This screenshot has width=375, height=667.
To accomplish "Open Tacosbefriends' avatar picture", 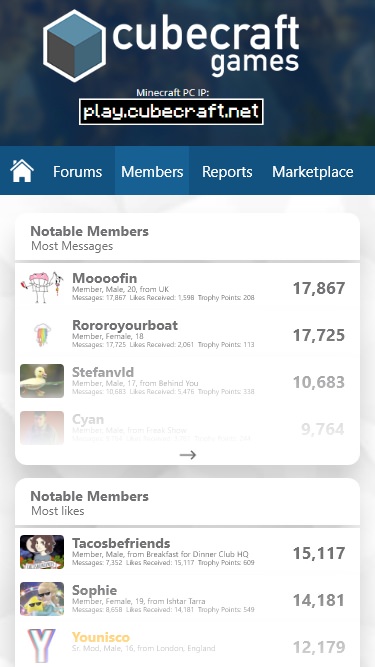I will 42,552.
